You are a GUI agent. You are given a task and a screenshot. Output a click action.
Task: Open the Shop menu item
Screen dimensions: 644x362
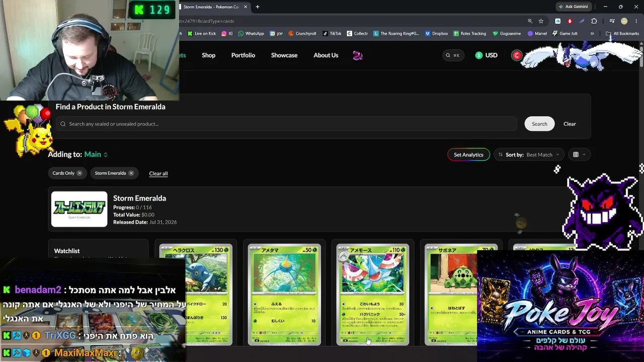[x=208, y=55]
